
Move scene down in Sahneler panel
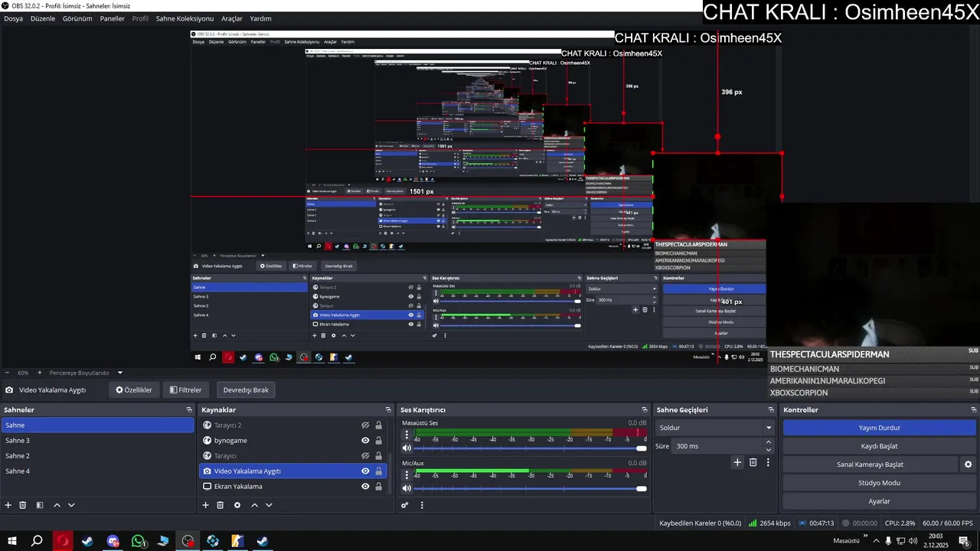(71, 505)
